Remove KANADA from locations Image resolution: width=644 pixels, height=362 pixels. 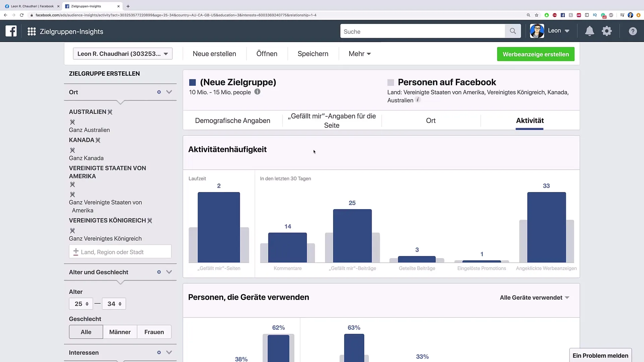pos(98,140)
